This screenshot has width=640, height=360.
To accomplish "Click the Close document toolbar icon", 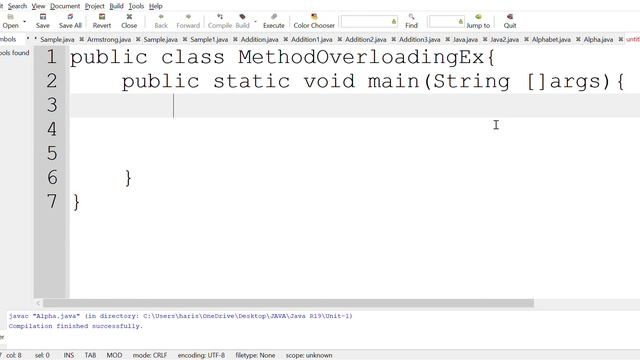I will point(129,21).
